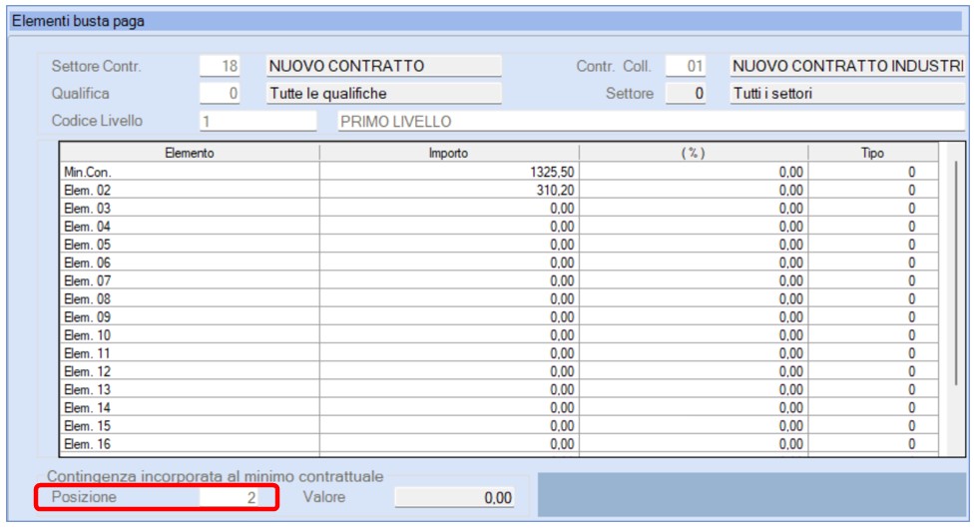Screen dimensions: 980x531
Task: Click the Importo column header
Action: (x=449, y=153)
